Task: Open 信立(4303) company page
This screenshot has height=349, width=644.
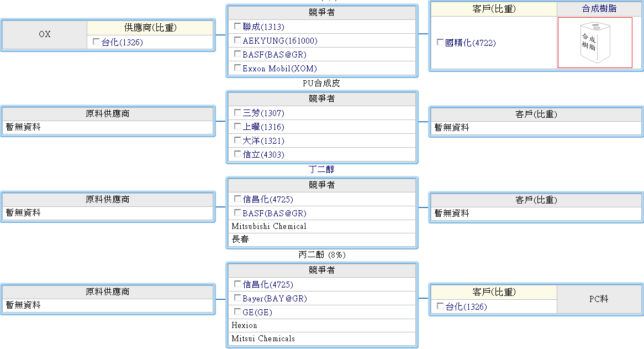Action: click(263, 154)
